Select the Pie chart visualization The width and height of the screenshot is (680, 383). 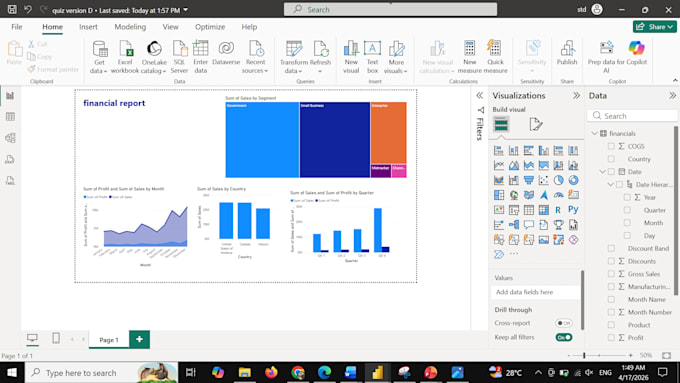(559, 180)
